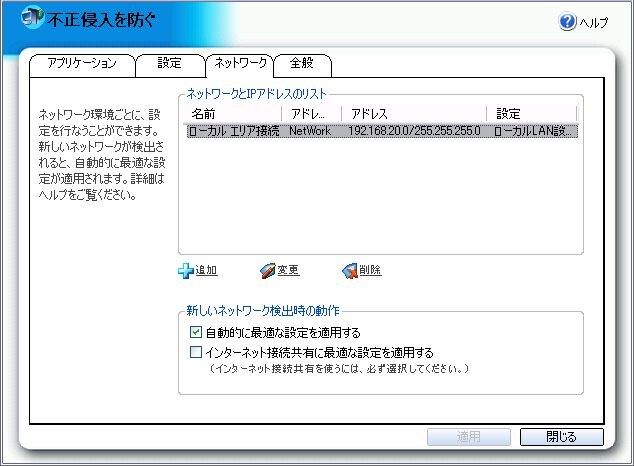Click the 閉じる close button
634x466 pixels.
click(x=562, y=437)
